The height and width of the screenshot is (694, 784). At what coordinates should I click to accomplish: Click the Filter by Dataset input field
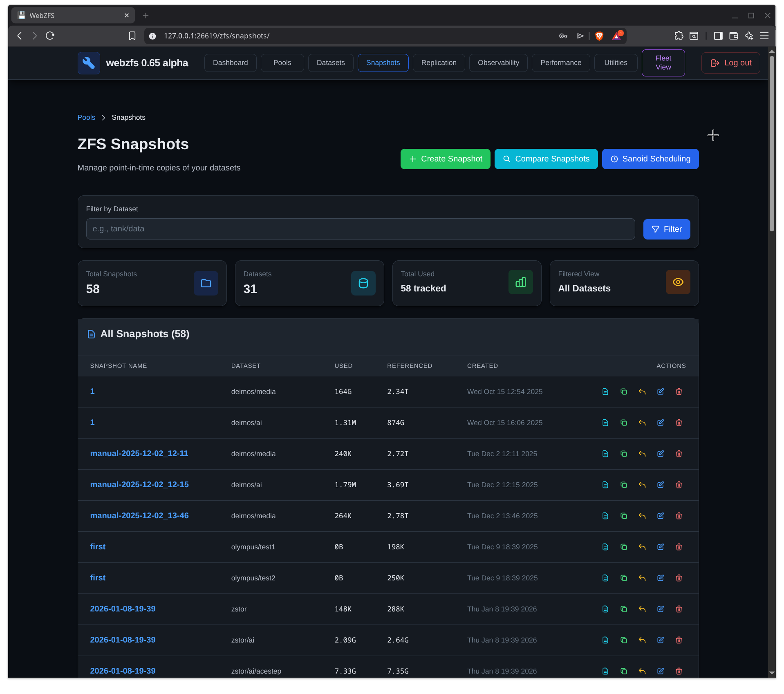[x=360, y=229]
